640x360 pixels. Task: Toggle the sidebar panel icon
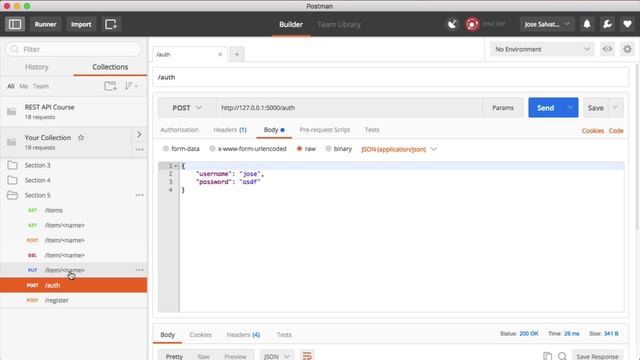[15, 24]
